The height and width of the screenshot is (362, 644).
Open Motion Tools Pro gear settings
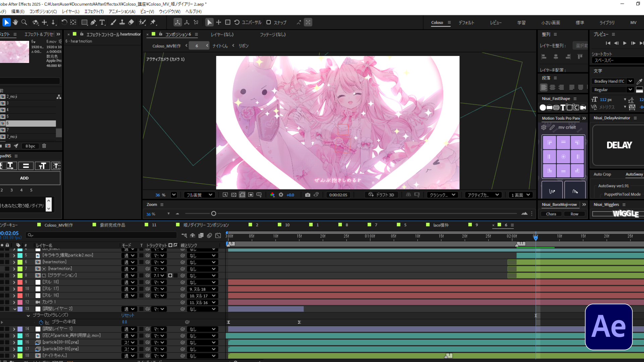pyautogui.click(x=544, y=127)
